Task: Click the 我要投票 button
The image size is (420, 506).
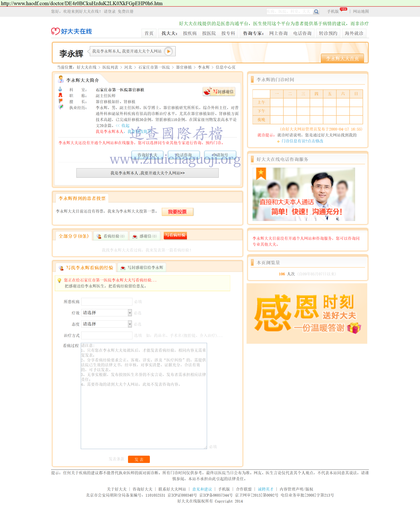Action: [x=177, y=212]
